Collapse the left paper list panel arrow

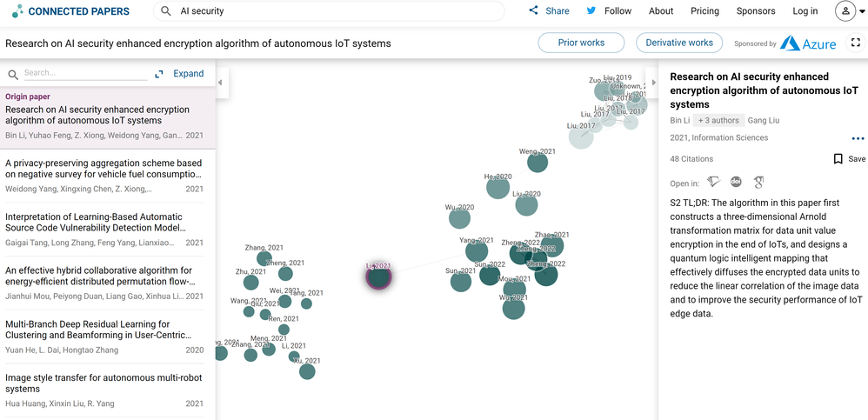pos(220,83)
